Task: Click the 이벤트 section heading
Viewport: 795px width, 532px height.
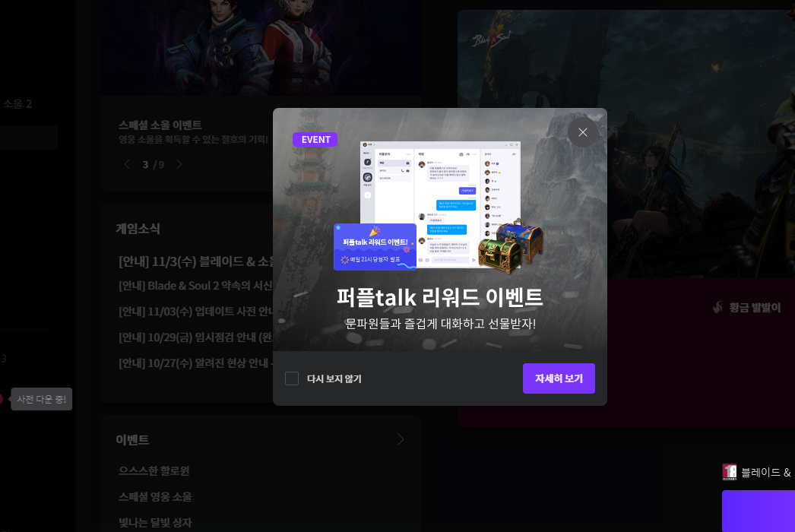Action: (132, 440)
